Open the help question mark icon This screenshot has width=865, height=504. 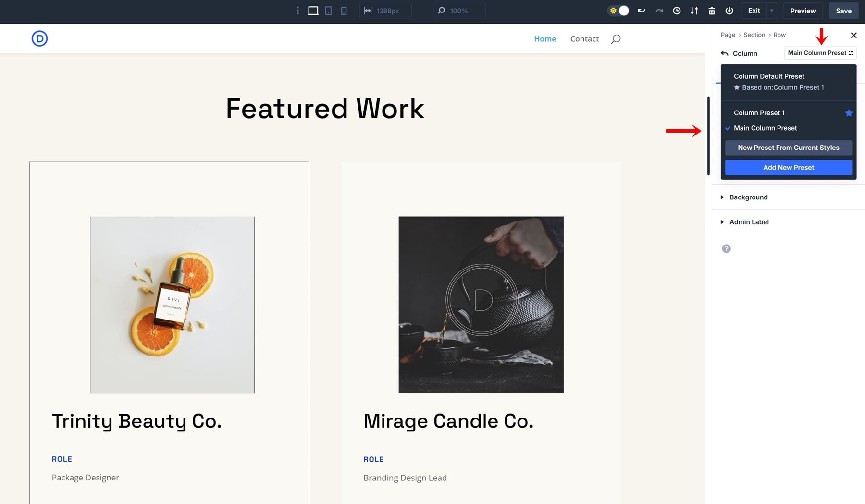726,248
